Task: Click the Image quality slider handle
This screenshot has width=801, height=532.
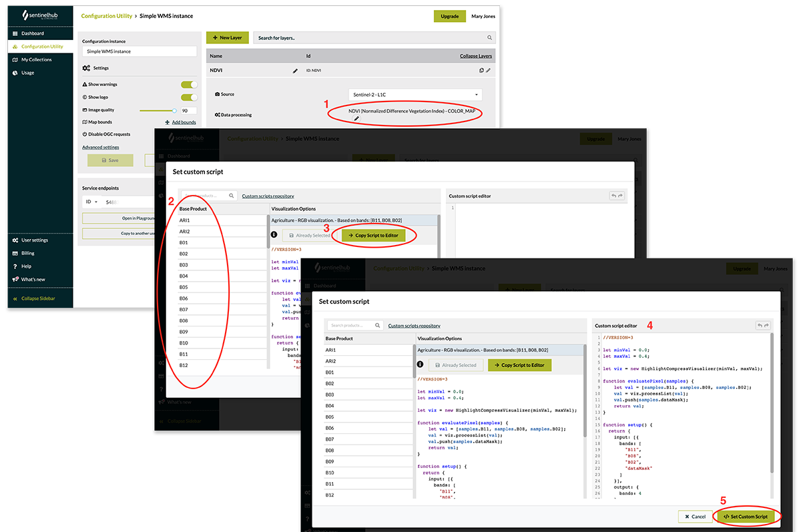Action: click(174, 110)
